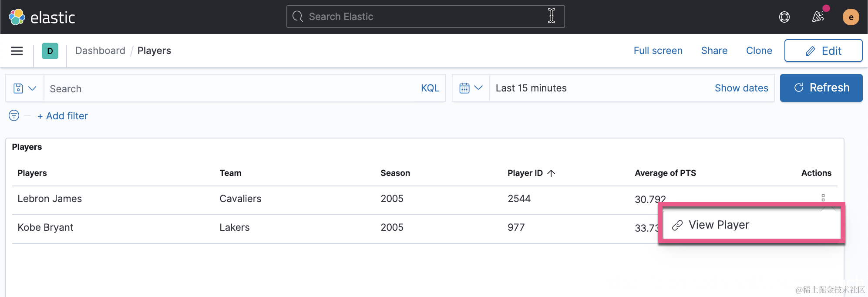Open the date quick-select calendar dropdown
Image resolution: width=868 pixels, height=297 pixels.
(x=471, y=88)
